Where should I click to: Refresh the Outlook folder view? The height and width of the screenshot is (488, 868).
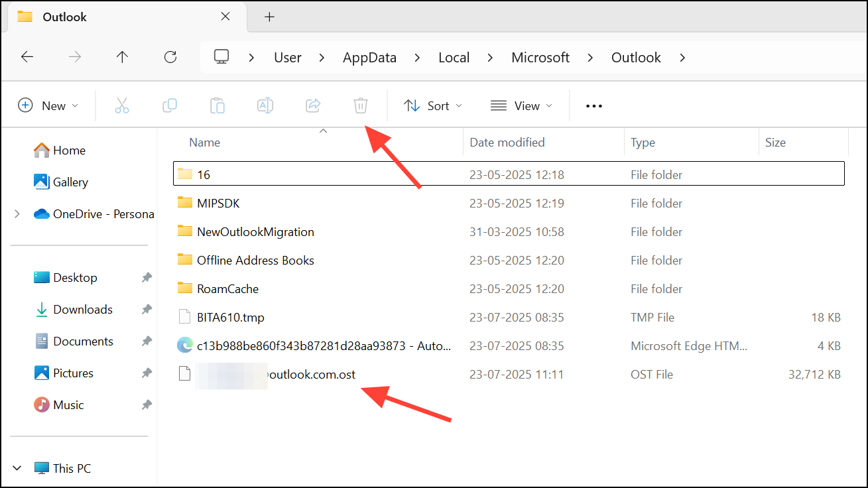coord(170,57)
